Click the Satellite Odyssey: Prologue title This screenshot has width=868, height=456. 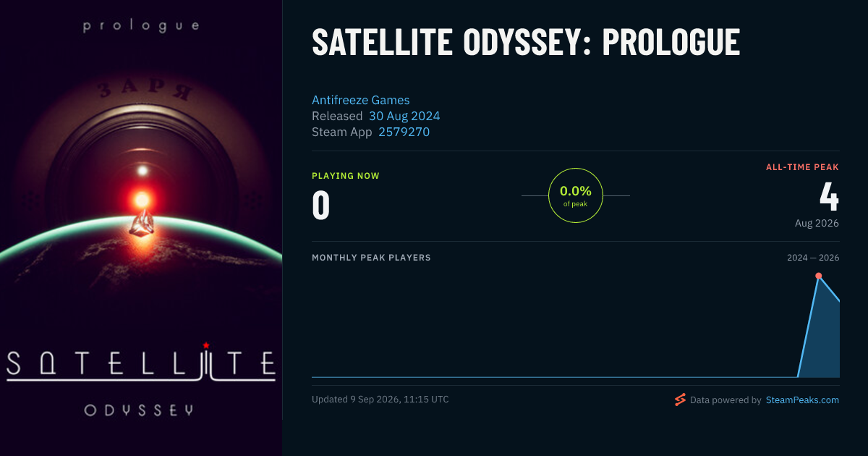(526, 43)
